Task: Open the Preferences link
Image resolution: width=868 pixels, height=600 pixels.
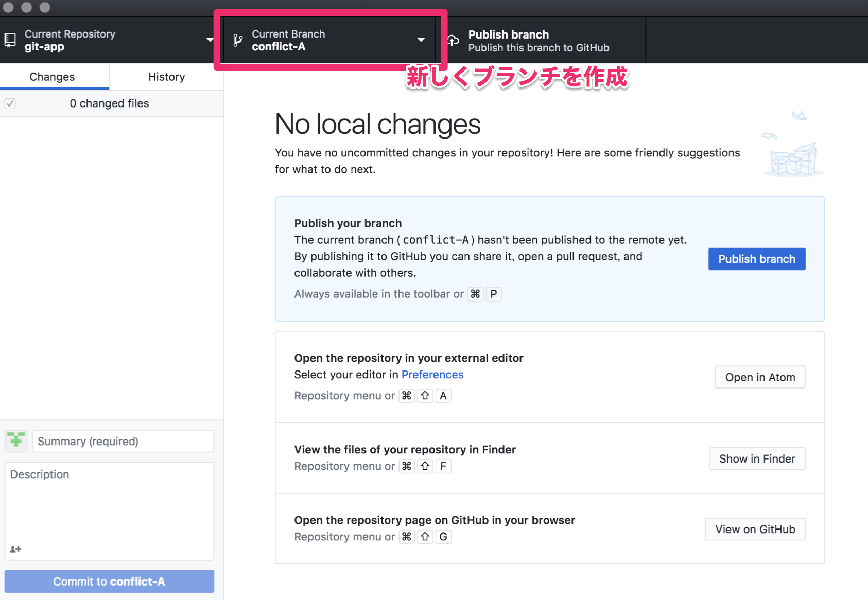Action: 432,375
